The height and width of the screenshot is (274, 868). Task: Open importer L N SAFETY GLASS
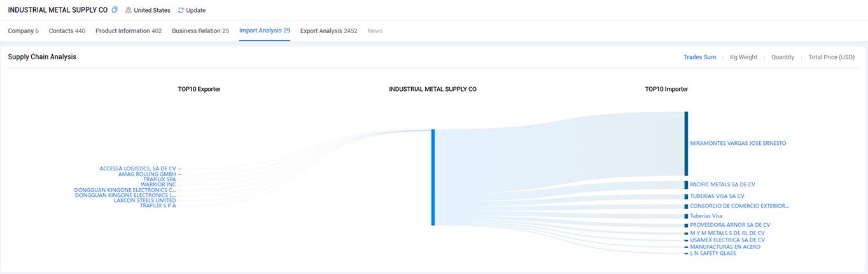pos(713,253)
